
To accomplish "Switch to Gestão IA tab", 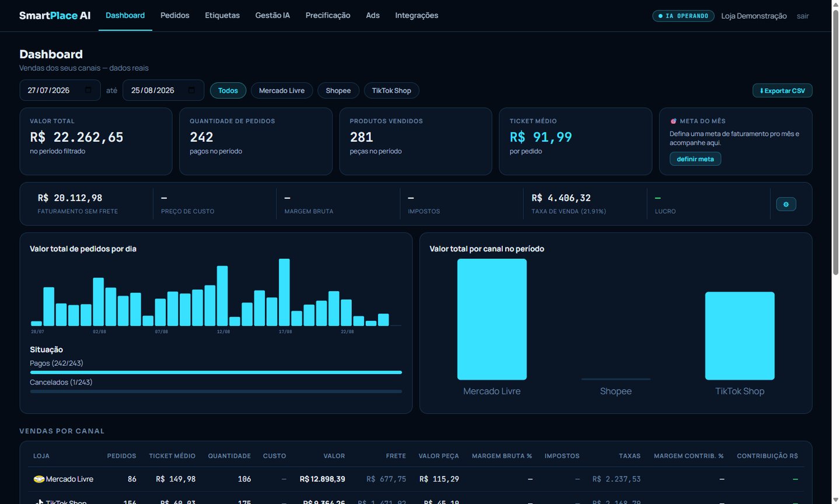I will click(272, 15).
